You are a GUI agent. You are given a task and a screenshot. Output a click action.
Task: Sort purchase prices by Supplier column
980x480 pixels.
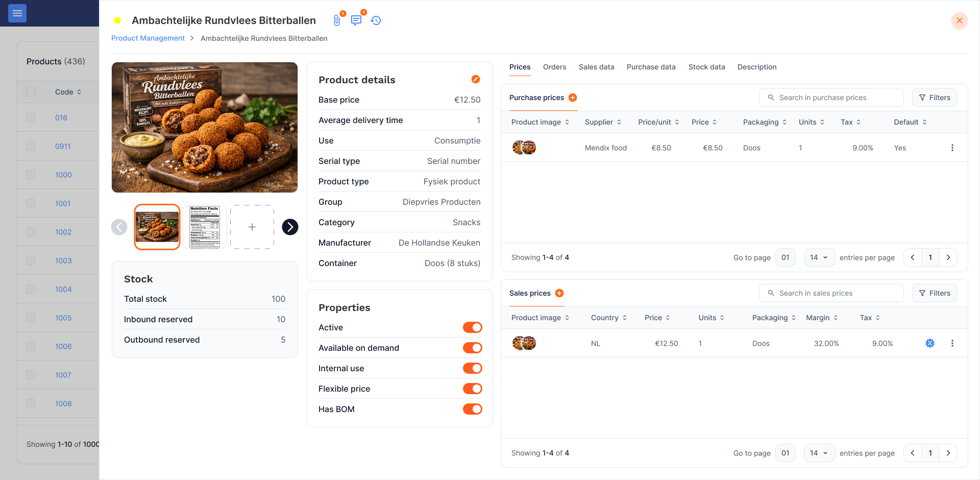(x=603, y=122)
